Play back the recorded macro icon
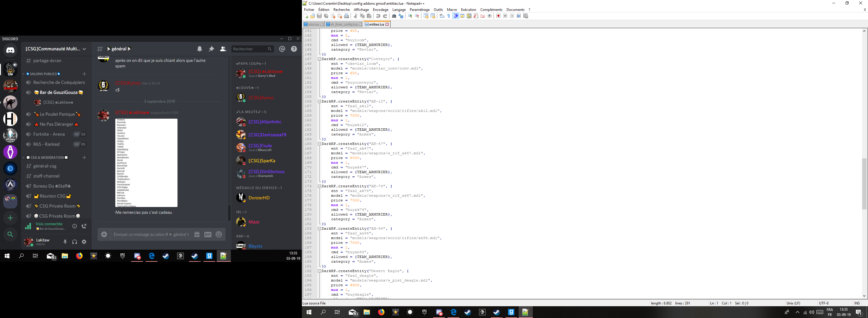 tap(512, 16)
